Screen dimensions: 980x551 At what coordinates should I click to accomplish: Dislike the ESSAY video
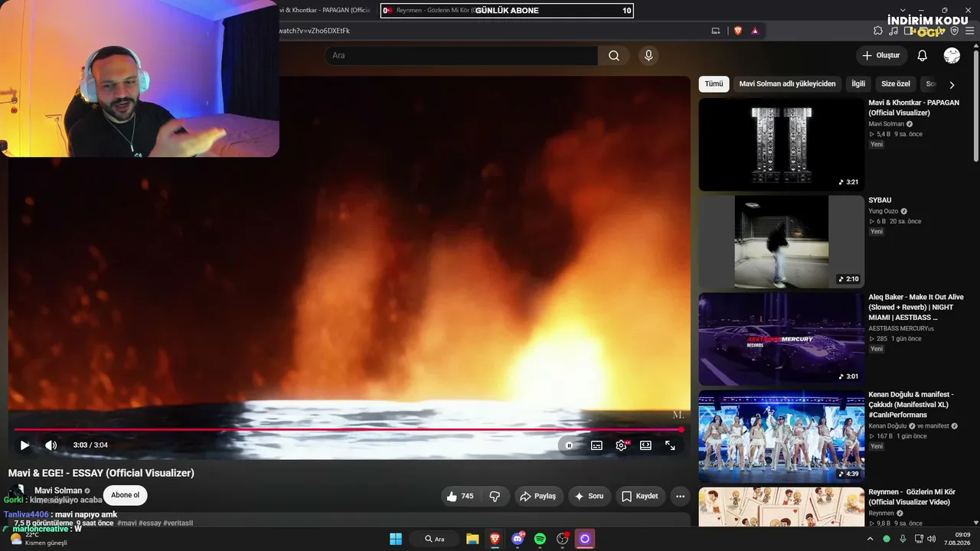495,496
